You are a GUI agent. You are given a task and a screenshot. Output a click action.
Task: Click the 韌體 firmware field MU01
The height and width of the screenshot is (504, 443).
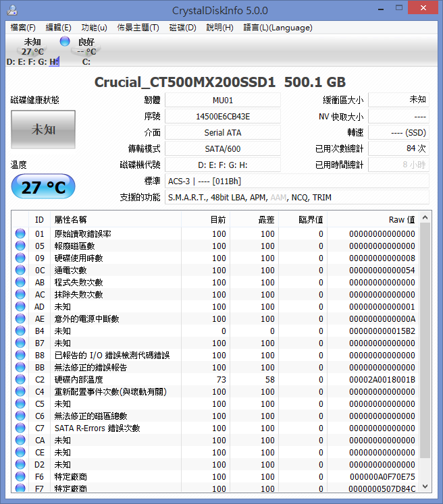223,101
